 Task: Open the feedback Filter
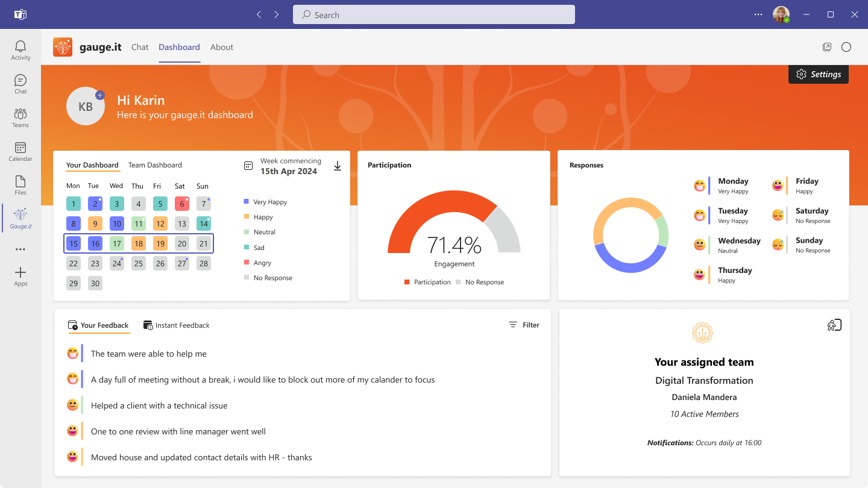click(524, 325)
